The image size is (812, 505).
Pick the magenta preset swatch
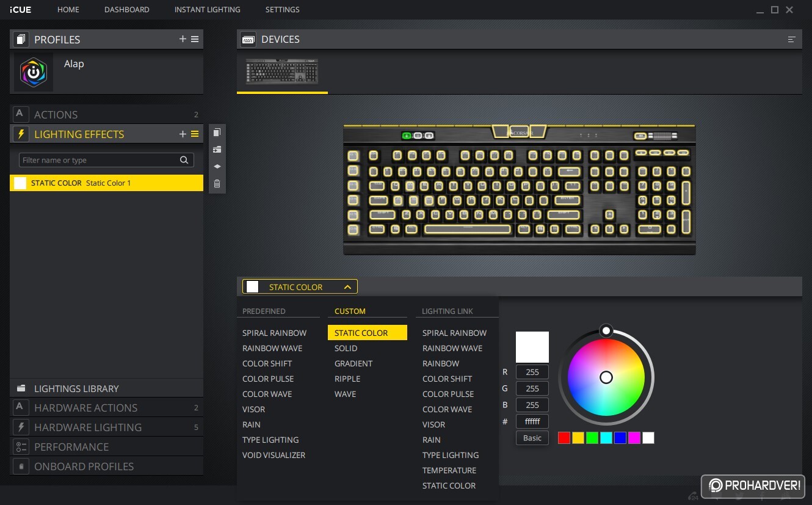pos(634,438)
